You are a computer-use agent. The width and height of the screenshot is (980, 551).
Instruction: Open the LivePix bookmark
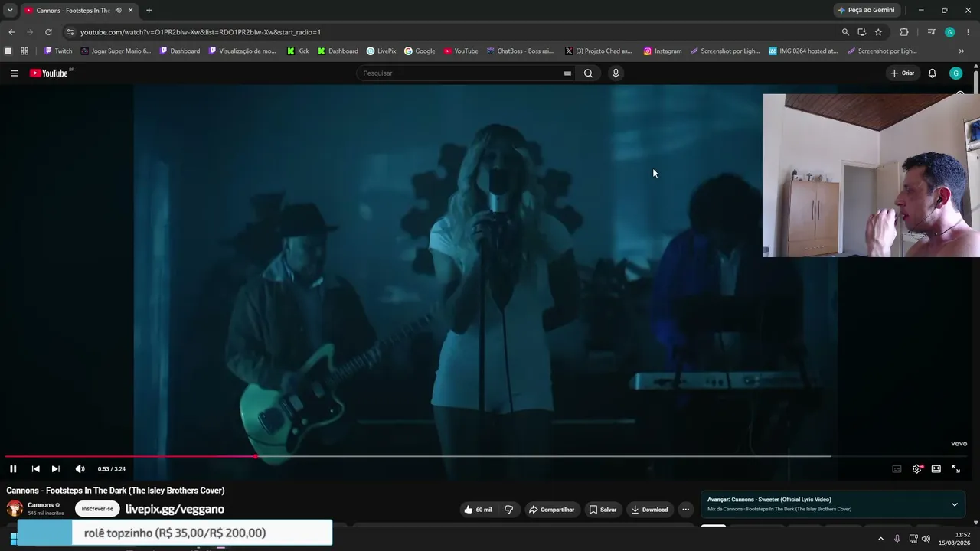[x=381, y=51]
